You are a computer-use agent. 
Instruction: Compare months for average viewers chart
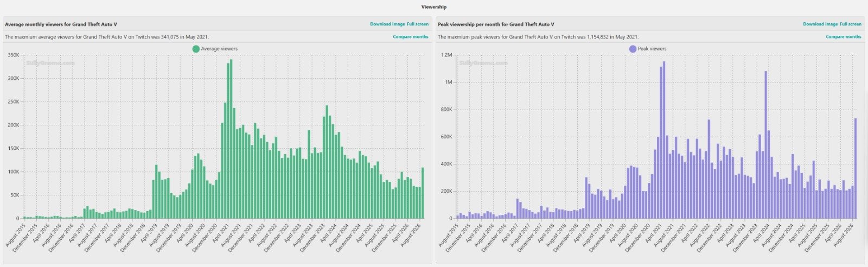click(x=411, y=36)
